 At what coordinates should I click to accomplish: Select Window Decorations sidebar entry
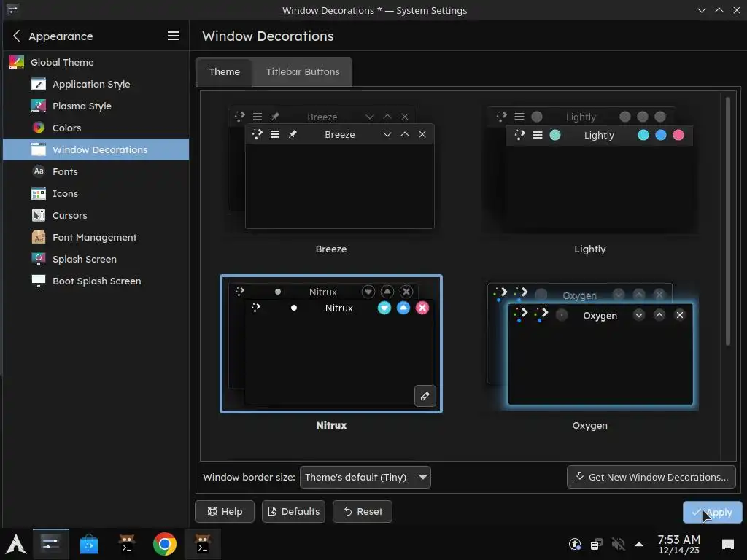tap(96, 149)
